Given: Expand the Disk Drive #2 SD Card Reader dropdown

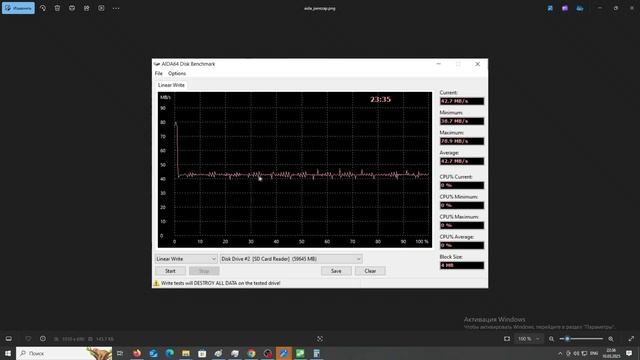Looking at the screenshot, I should click(x=291, y=259).
